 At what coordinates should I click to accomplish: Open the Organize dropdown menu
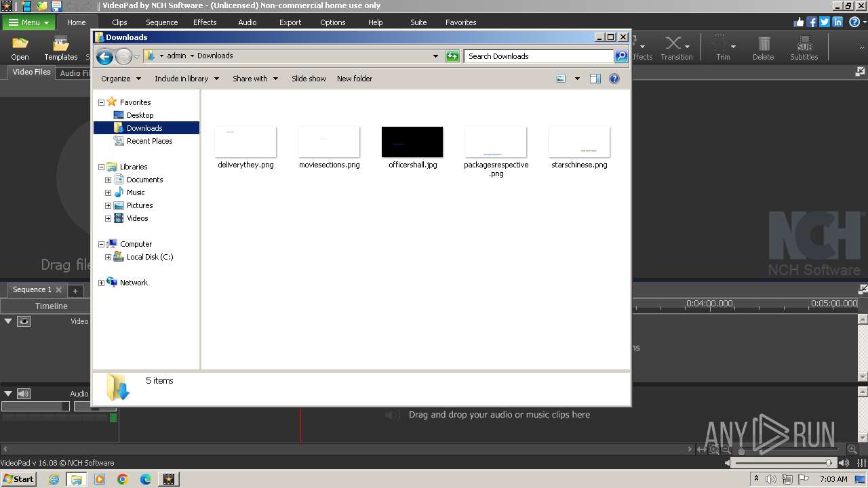click(121, 79)
